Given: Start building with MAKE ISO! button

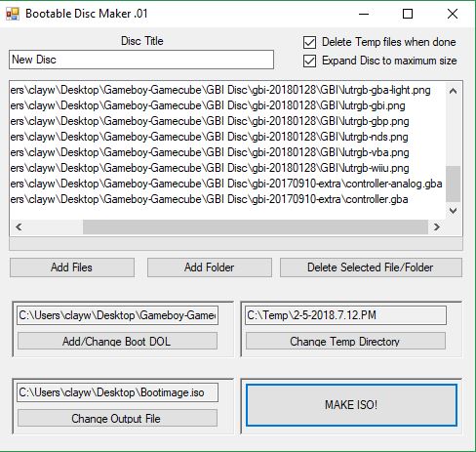Looking at the screenshot, I should point(351,405).
